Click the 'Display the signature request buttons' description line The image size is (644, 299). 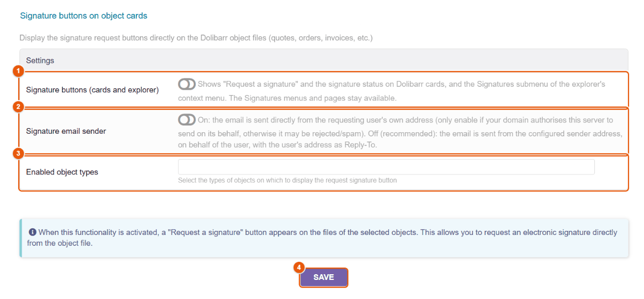(x=196, y=38)
